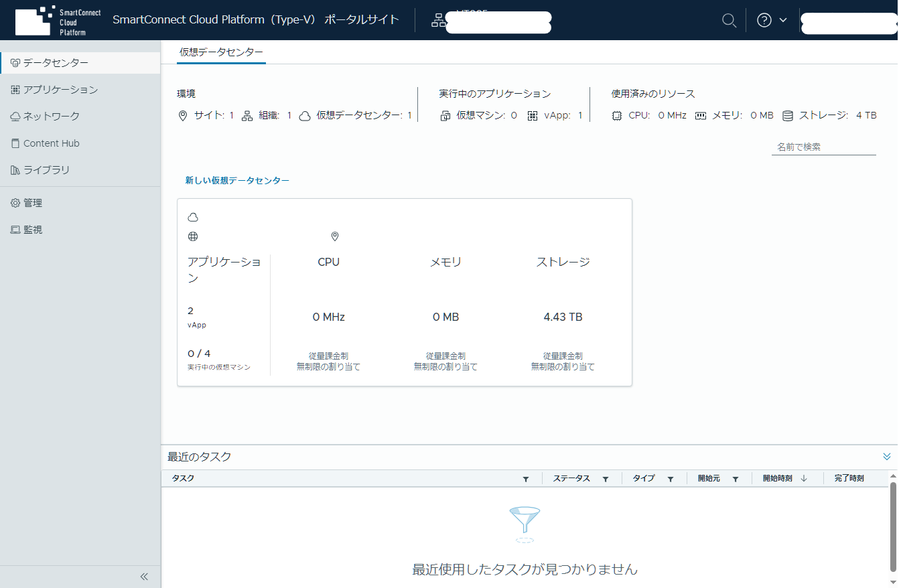Open the virtual data center card
This screenshot has width=899, height=588.
[405, 292]
